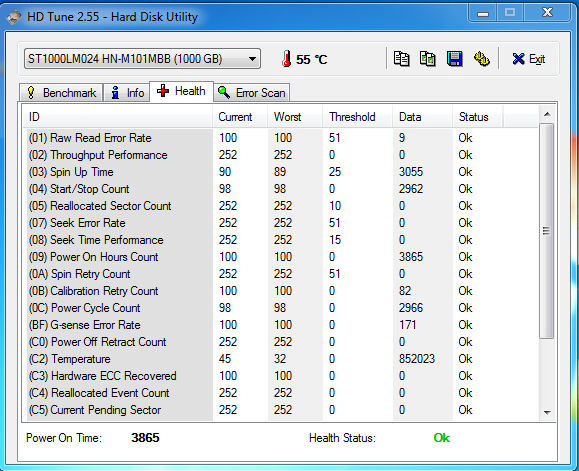Click the Current column header
Image resolution: width=579 pixels, height=471 pixels.
coord(240,117)
